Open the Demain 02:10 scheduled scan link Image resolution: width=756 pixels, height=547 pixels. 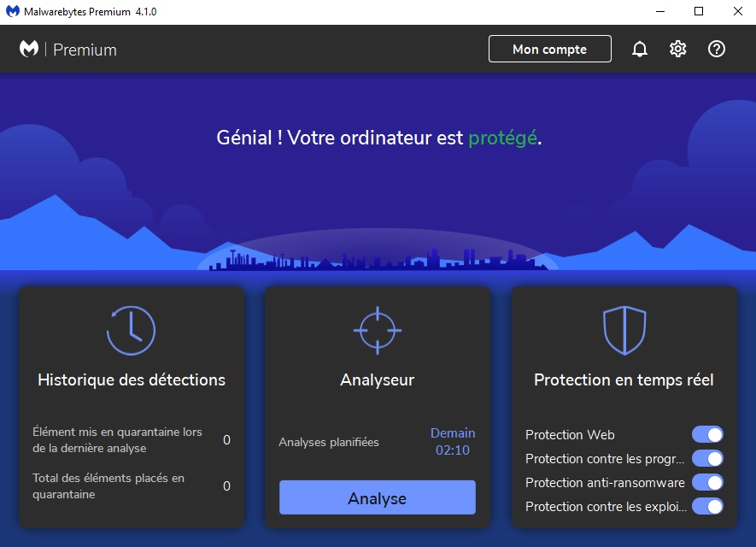[x=453, y=441]
